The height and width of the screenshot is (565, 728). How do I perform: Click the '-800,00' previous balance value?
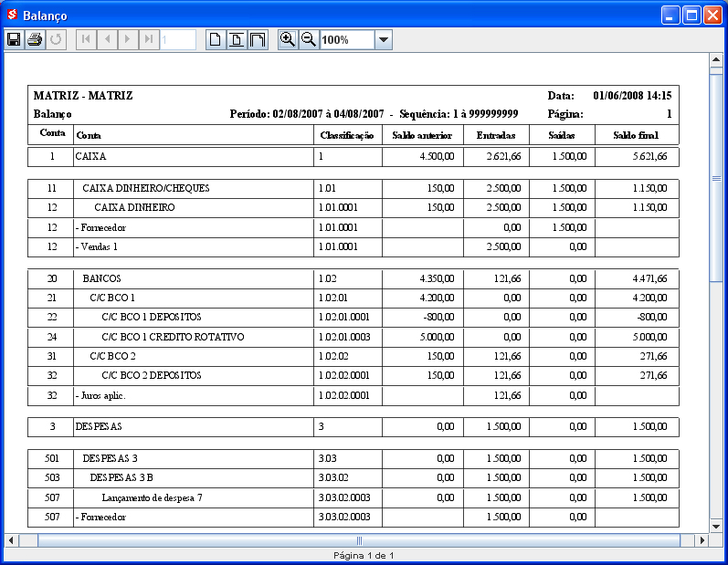click(438, 317)
